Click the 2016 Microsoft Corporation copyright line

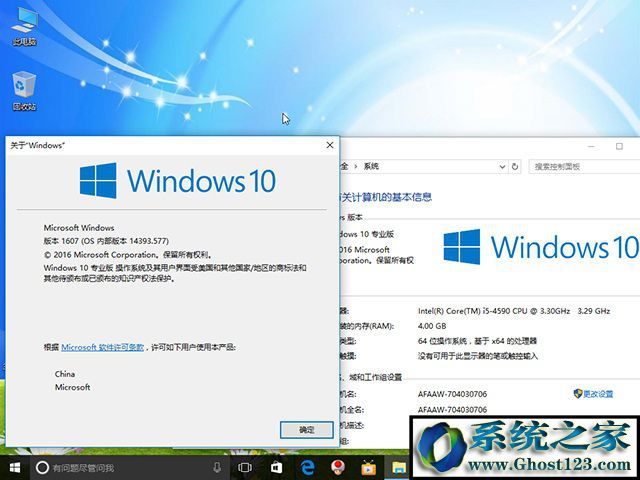pos(128,255)
